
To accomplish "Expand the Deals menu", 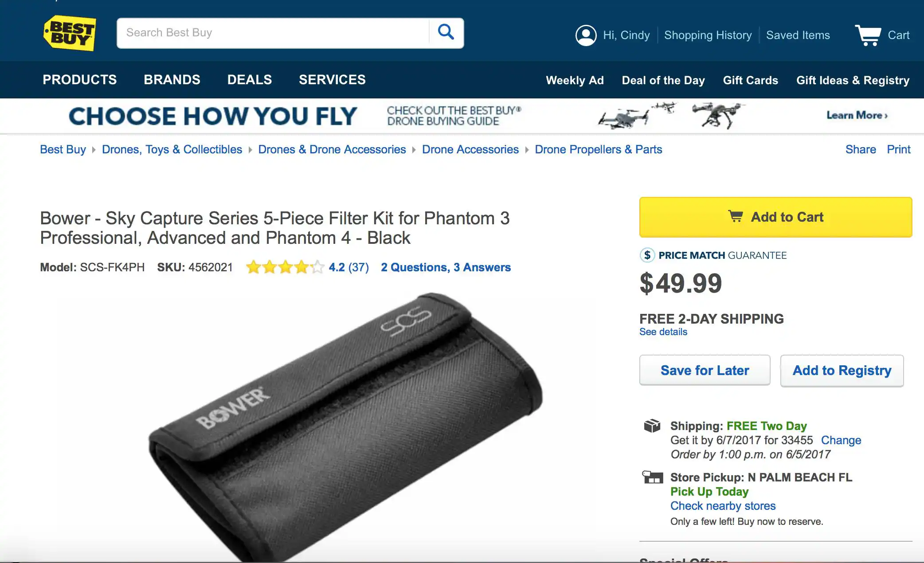I will 250,80.
